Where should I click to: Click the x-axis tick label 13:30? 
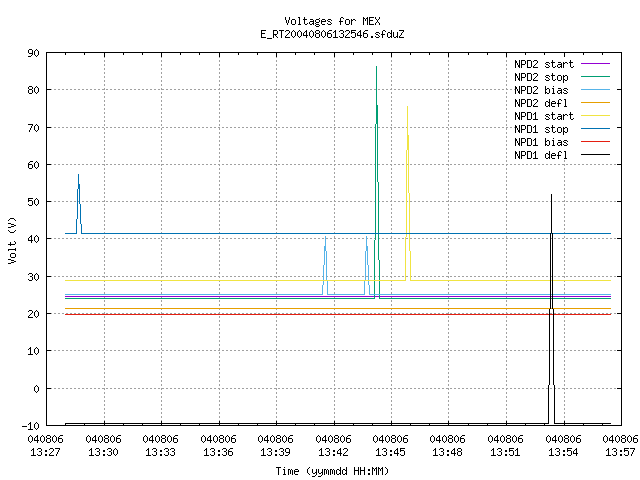pyautogui.click(x=103, y=452)
